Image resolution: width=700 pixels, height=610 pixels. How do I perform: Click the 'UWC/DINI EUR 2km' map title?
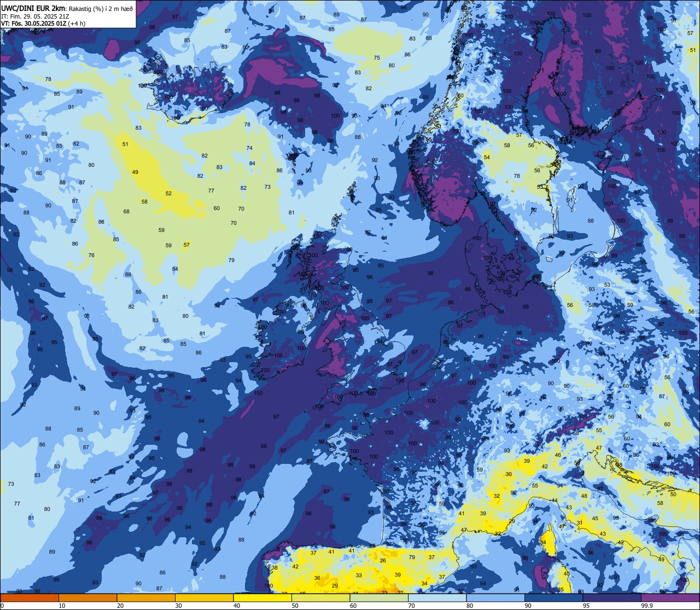[33, 8]
